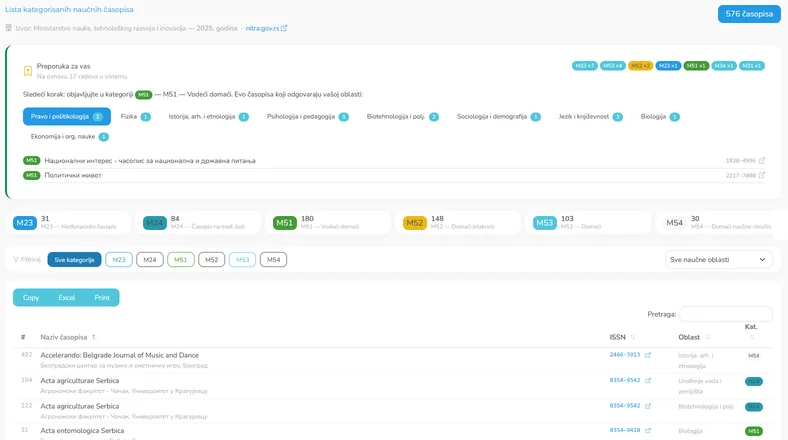This screenshot has height=440, width=788.
Task: Focus the Pretraga search field
Action: (726, 314)
